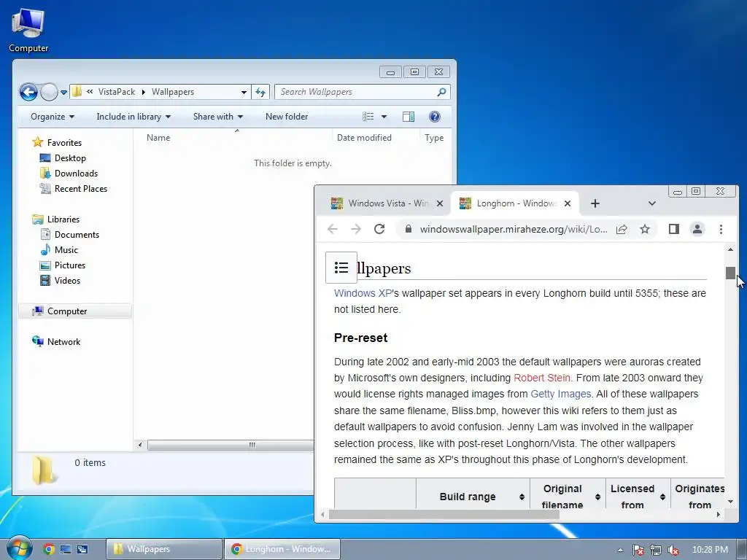Close the Longhorn tab
The image size is (747, 560).
coord(568,203)
